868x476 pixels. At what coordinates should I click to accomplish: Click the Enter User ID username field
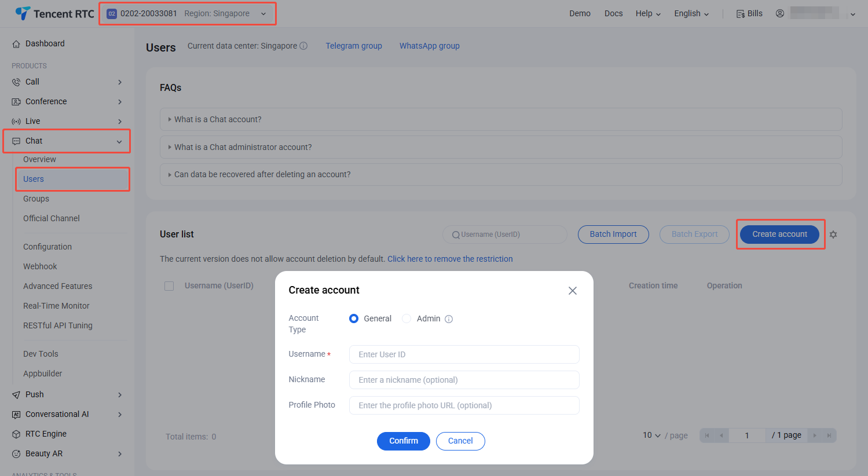click(464, 354)
